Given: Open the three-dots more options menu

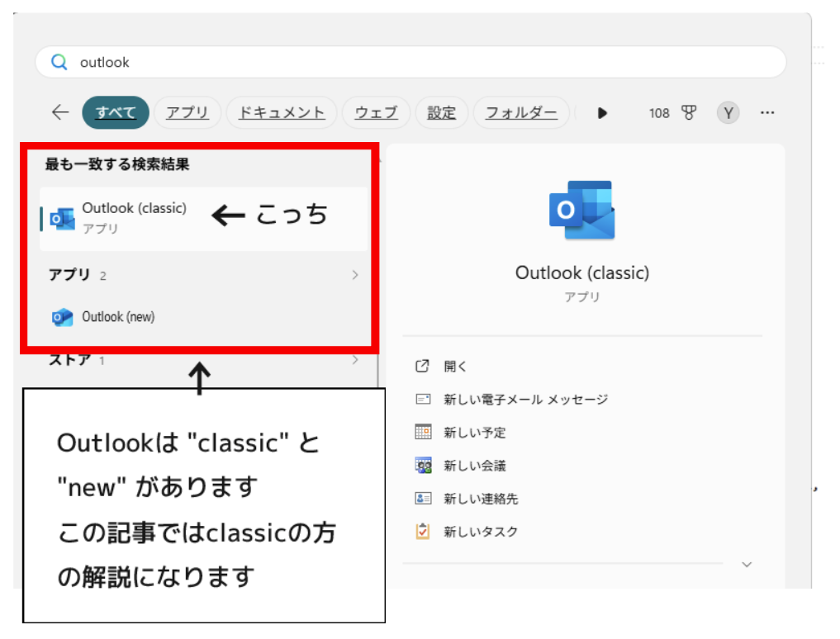Looking at the screenshot, I should point(767,113).
